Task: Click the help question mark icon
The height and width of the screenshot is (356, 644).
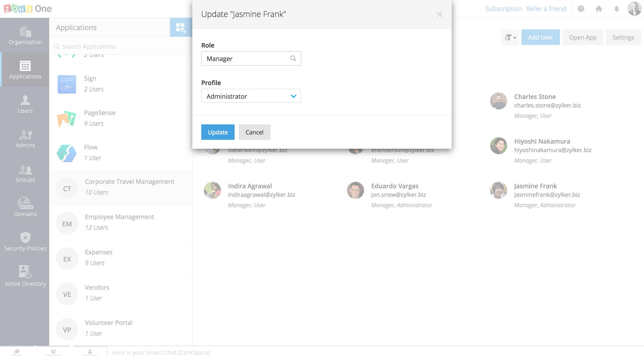Action: tap(581, 9)
